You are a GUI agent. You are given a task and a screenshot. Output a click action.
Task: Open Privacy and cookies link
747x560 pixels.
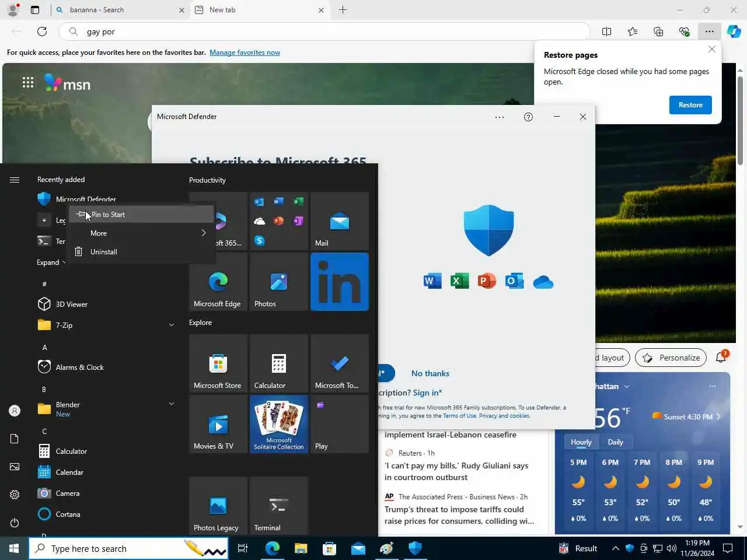[x=504, y=416]
